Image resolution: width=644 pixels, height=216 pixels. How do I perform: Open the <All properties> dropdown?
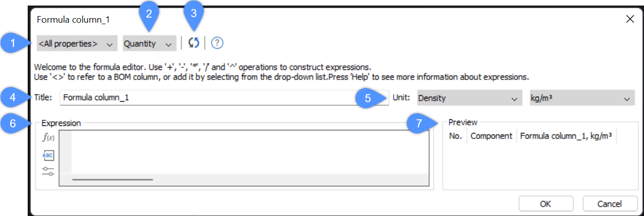click(77, 44)
